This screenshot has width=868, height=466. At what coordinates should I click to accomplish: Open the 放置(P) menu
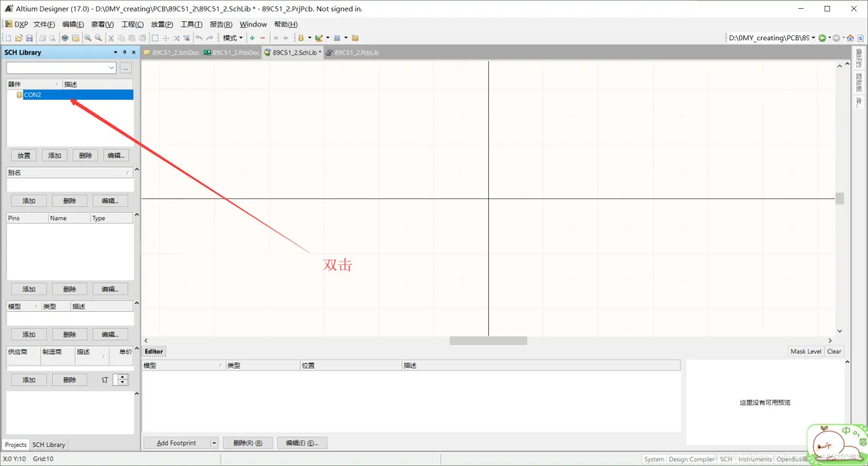161,24
